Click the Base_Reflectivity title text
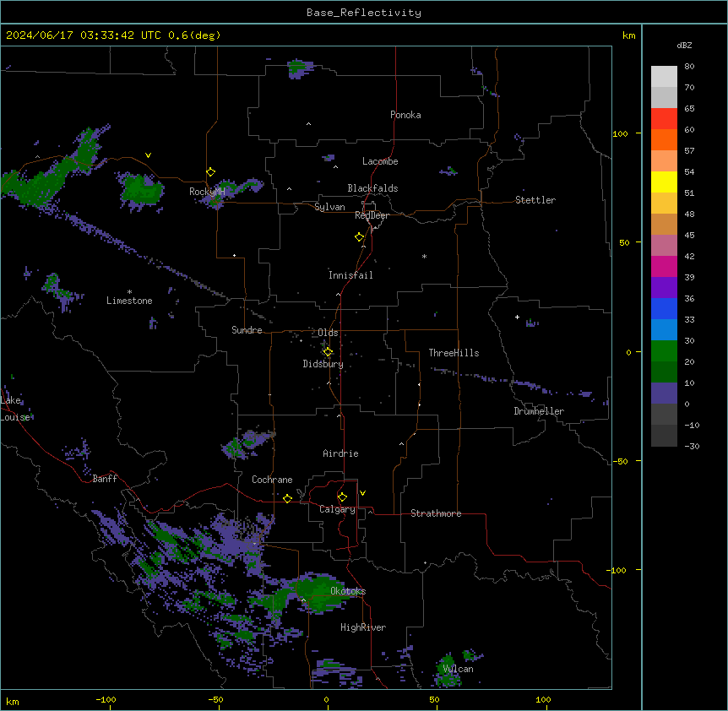The width and height of the screenshot is (728, 711). pos(364,13)
